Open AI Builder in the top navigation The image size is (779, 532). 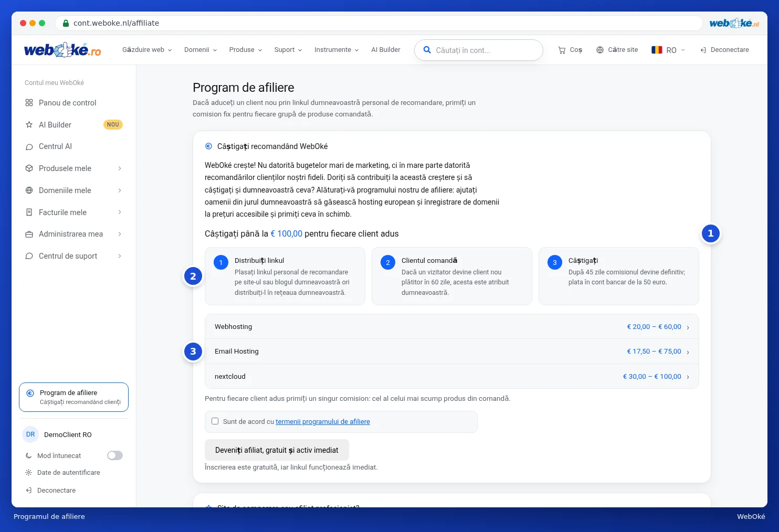click(x=386, y=50)
